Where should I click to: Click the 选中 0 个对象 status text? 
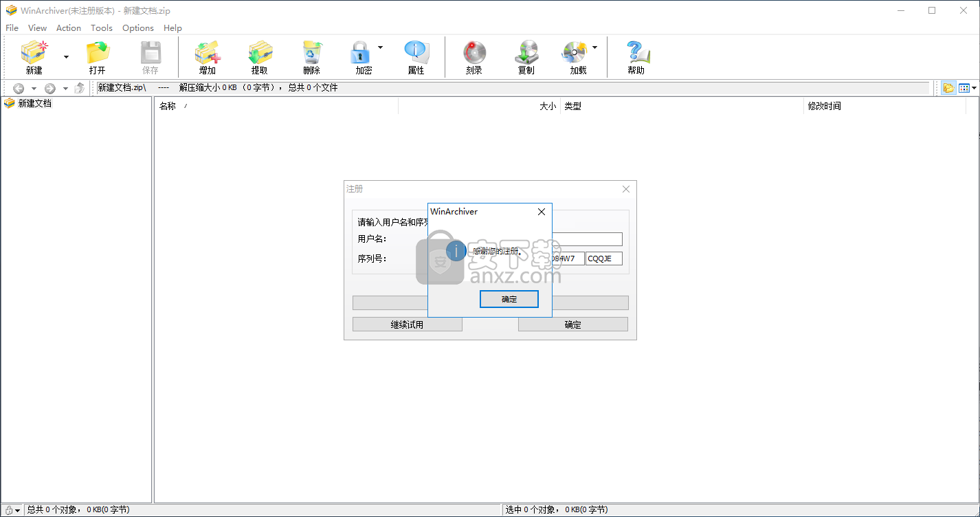coord(557,510)
